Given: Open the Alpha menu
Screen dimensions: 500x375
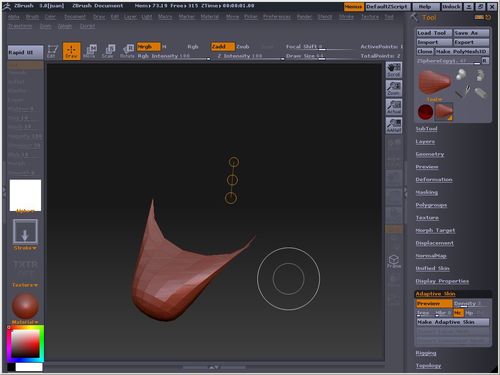Looking at the screenshot, I should (14, 17).
